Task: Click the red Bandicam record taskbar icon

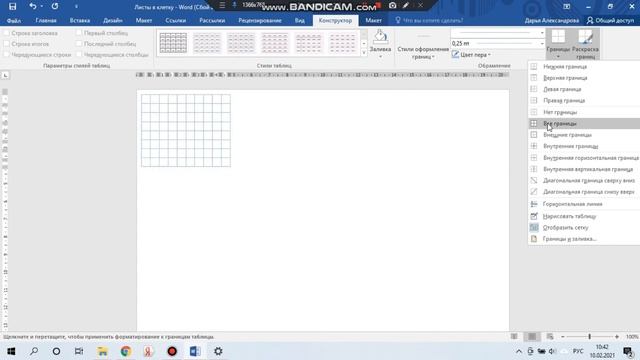Action: pos(172,351)
